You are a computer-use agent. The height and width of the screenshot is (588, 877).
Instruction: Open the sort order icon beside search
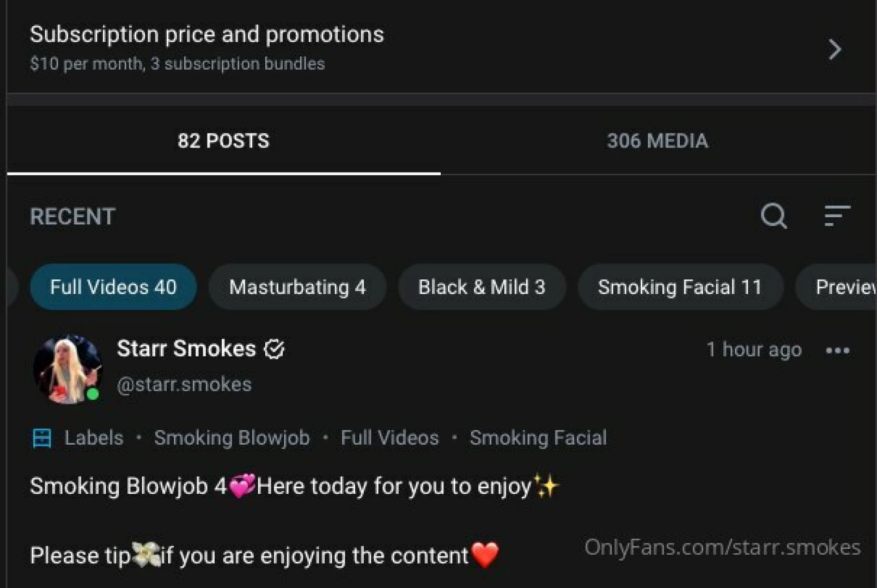tap(837, 216)
